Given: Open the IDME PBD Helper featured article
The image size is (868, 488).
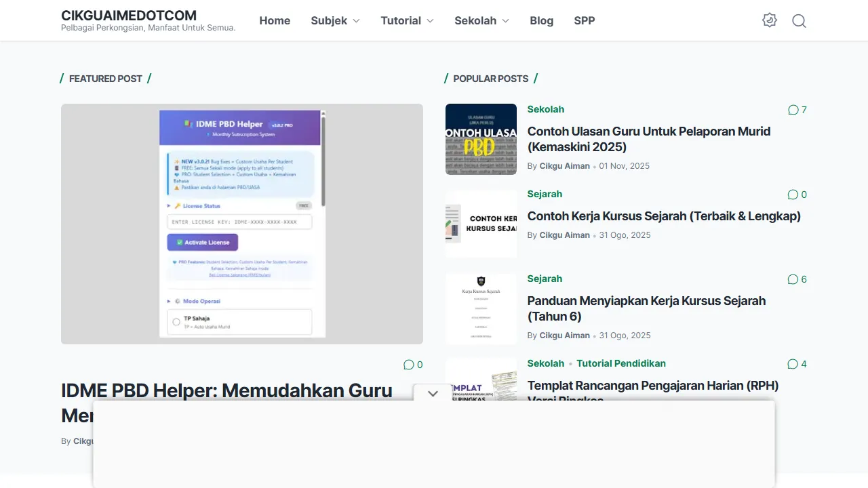Looking at the screenshot, I should [226, 390].
